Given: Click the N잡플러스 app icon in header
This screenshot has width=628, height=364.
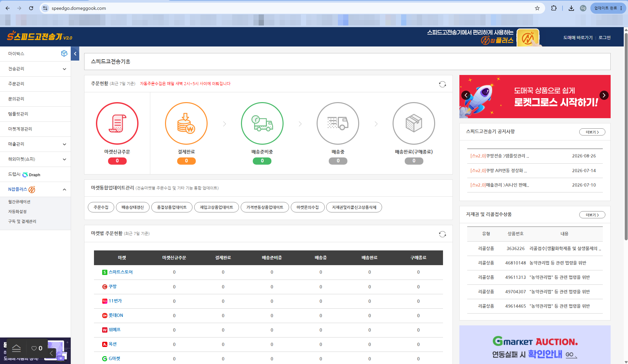Looking at the screenshot, I should tap(528, 38).
